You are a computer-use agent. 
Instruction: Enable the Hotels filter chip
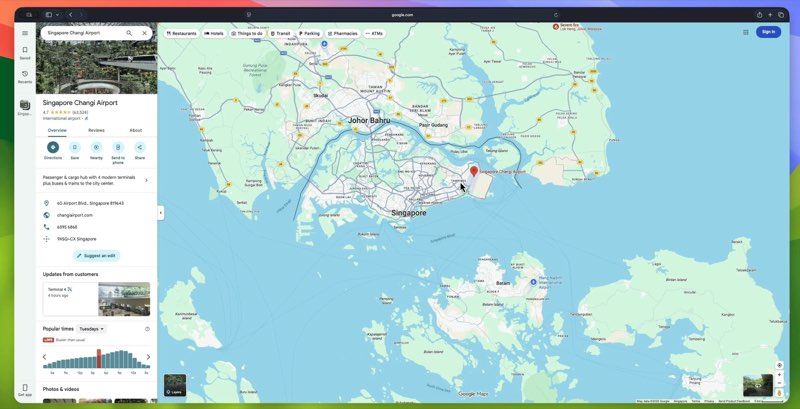click(x=214, y=33)
